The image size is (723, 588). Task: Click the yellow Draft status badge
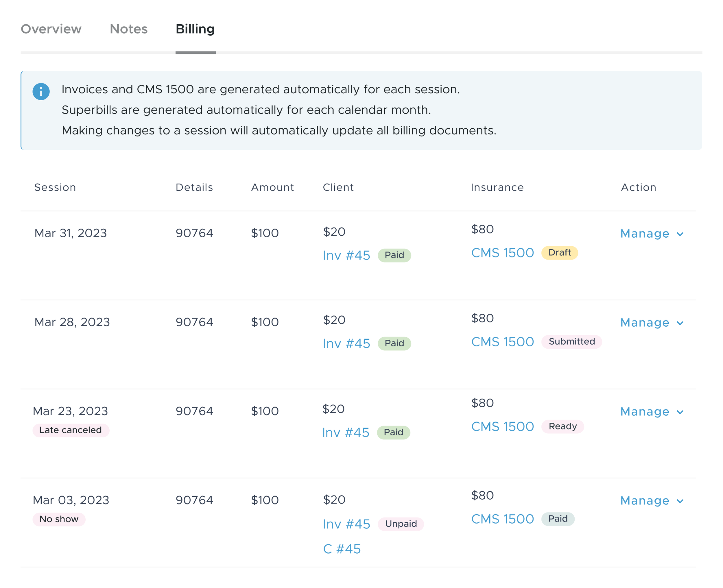click(560, 253)
